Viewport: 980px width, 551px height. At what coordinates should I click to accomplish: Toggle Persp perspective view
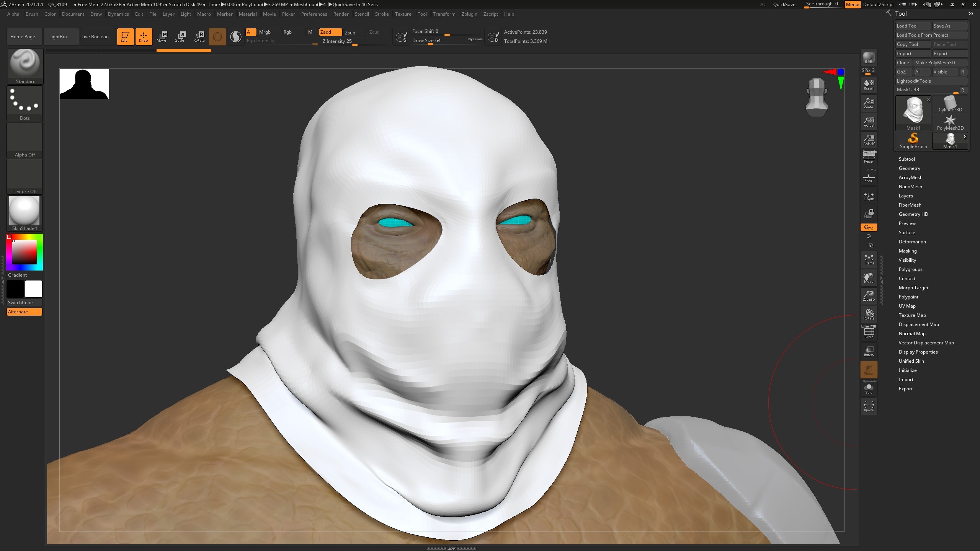(869, 157)
